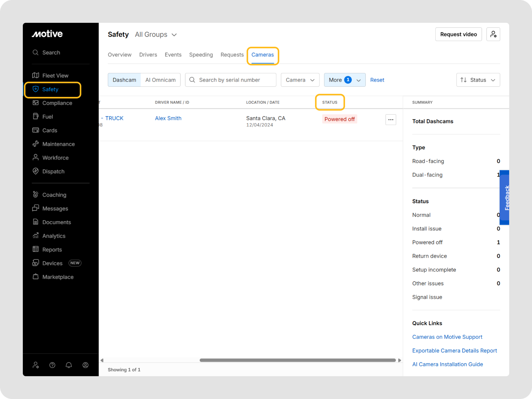Click the Fuel pump icon

tap(36, 116)
